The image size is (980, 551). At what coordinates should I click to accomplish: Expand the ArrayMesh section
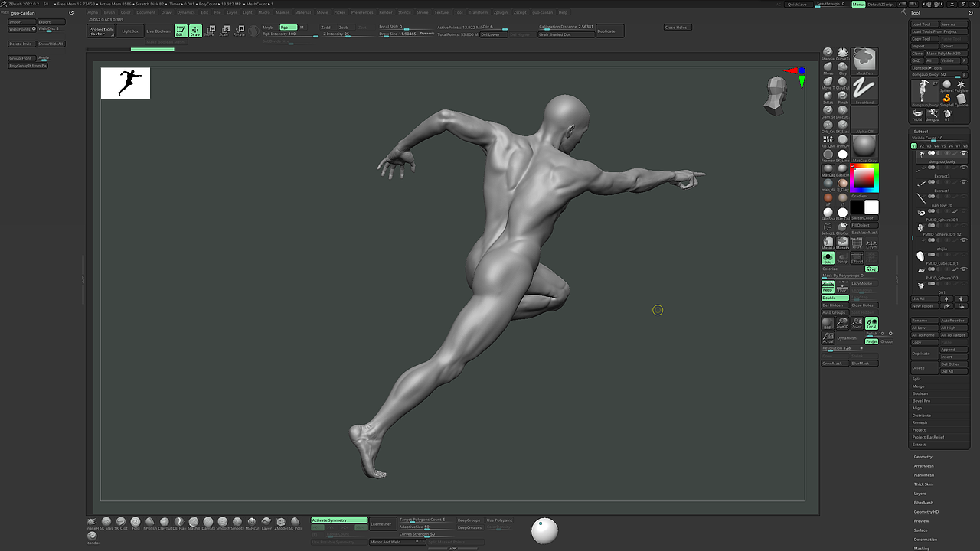coord(924,466)
